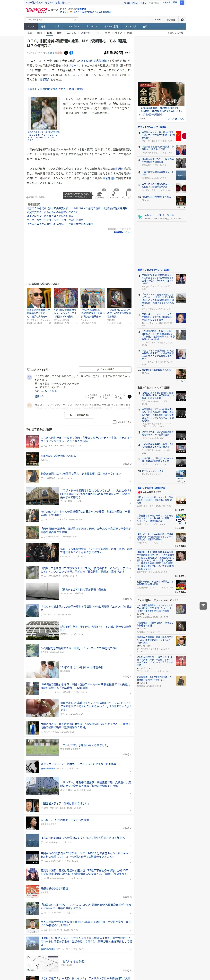
Task: Click the 読売新聞 publisher logo
Action: [117, 53]
